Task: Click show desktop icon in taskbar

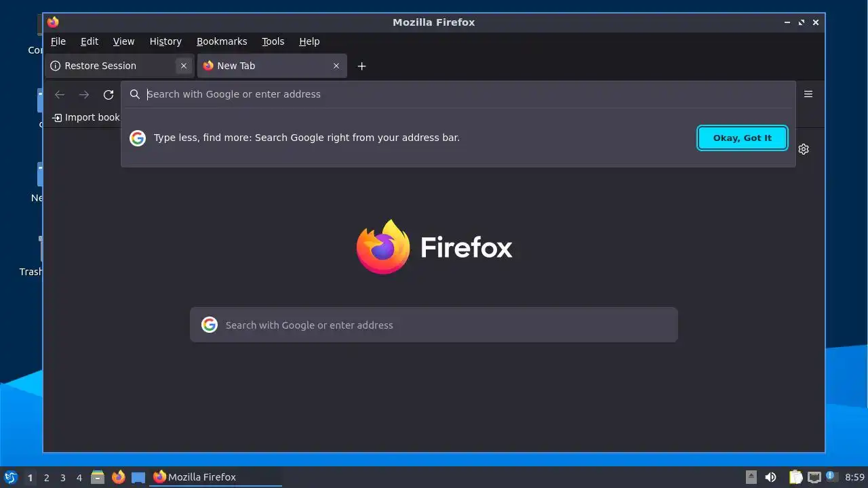Action: point(138,477)
